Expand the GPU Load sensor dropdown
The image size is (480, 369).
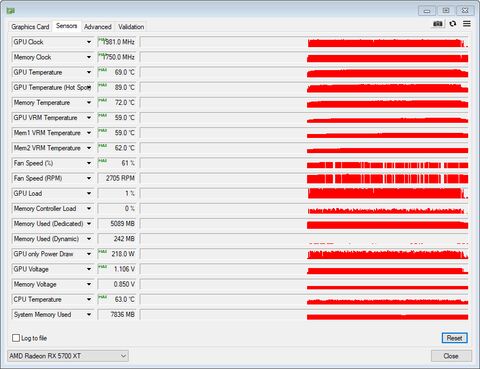pyautogui.click(x=89, y=193)
